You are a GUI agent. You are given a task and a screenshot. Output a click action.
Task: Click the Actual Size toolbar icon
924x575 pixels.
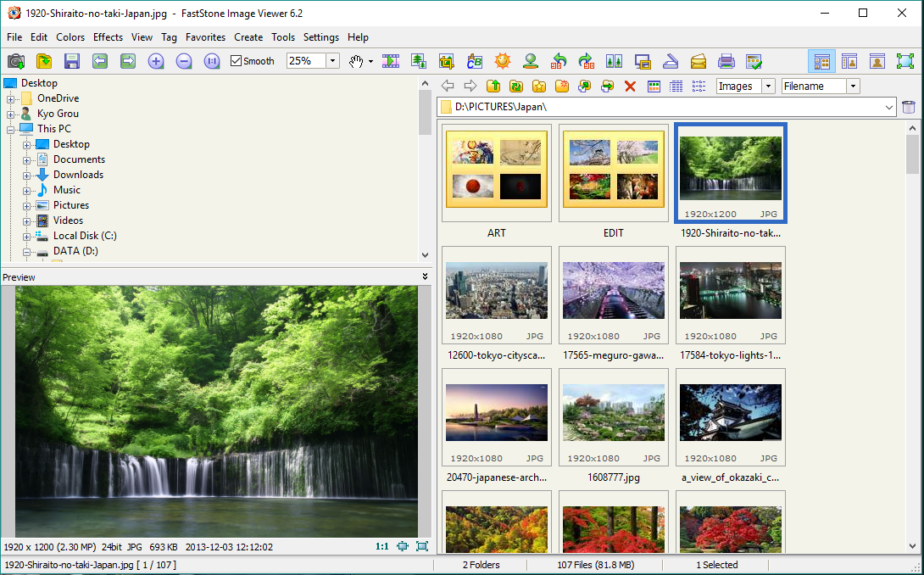click(212, 61)
